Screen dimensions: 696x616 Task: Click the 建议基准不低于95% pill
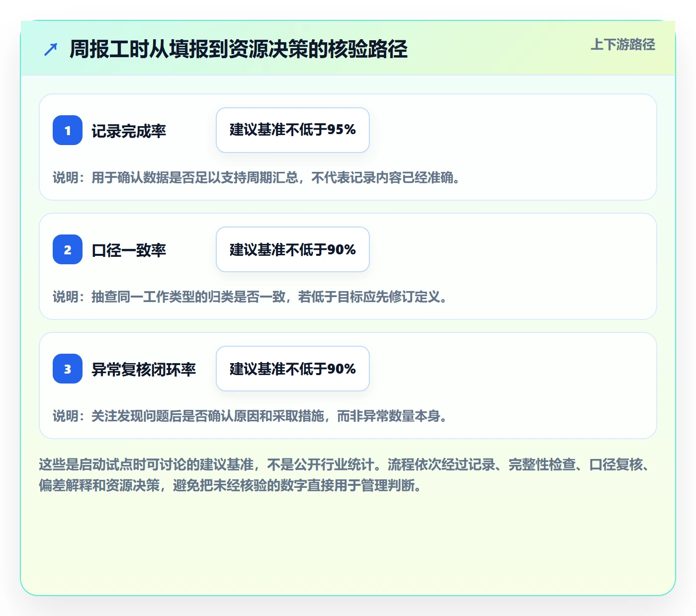pos(293,130)
